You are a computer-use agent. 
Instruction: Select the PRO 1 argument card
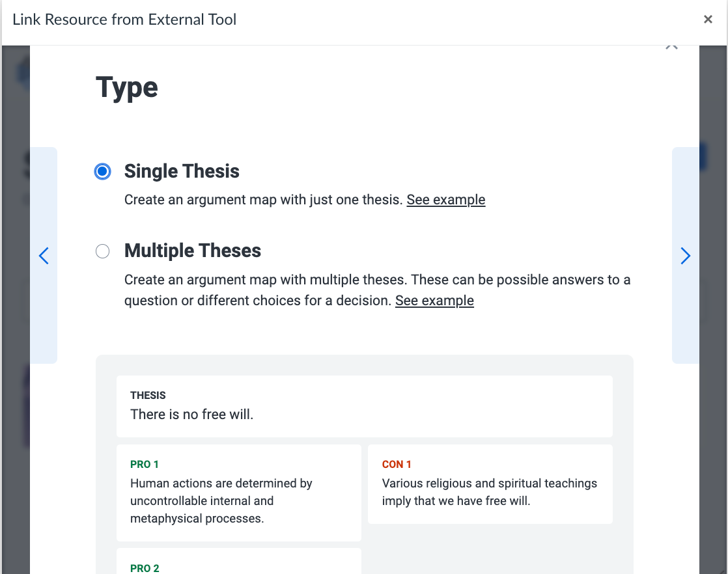coord(238,493)
